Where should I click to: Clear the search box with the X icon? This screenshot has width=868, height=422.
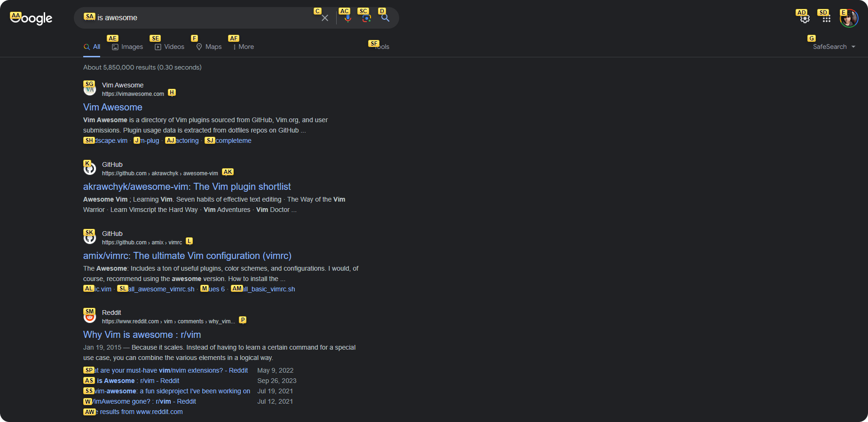tap(325, 18)
